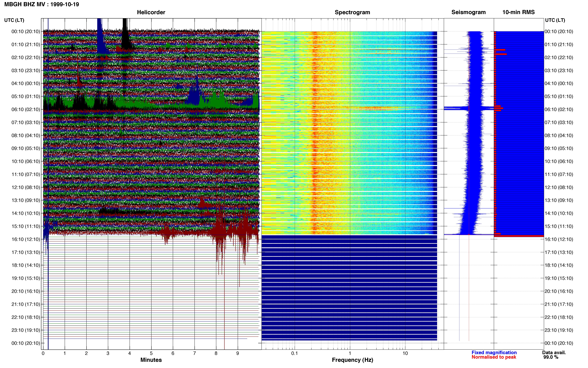Click the plot title 'MBGH BHZ MV : 1999-10-19'
The height and width of the screenshot is (368, 588).
pos(42,4)
